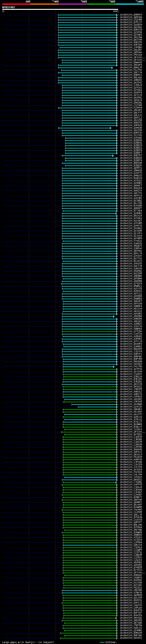Viewport: 146px width, 644px height.
Task: Select the UniRef100_B3EIM1 label
Action: (x=131, y=379)
